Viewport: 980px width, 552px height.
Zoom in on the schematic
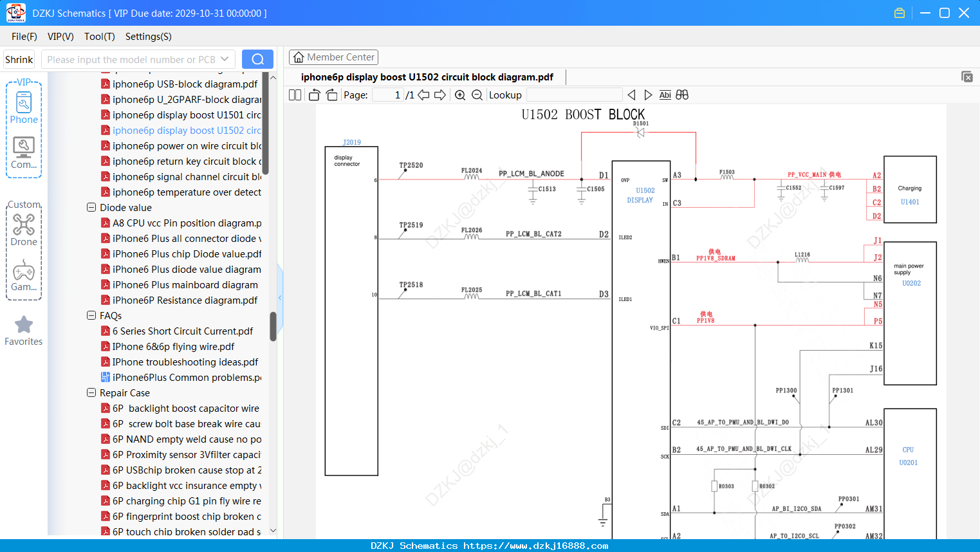coord(460,95)
